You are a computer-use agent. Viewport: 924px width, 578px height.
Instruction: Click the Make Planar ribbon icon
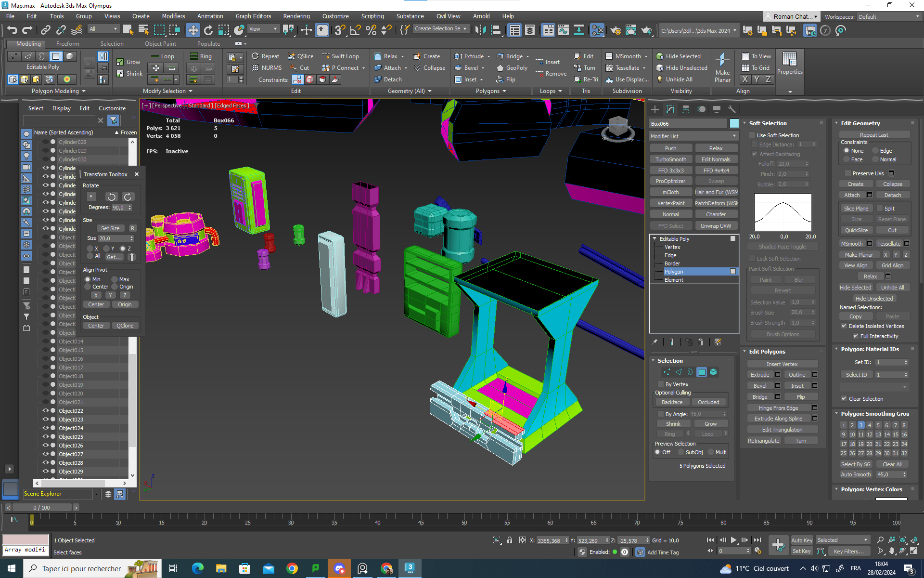pyautogui.click(x=722, y=66)
